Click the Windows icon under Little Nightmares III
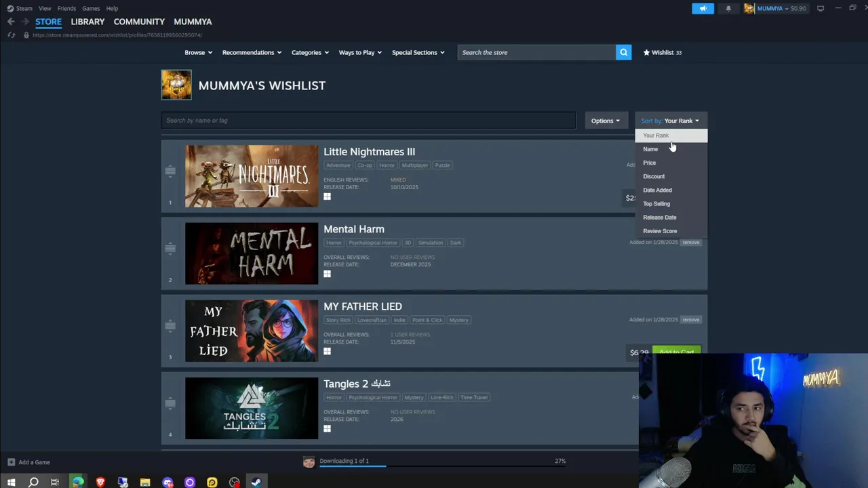This screenshot has width=868, height=488. [x=327, y=197]
